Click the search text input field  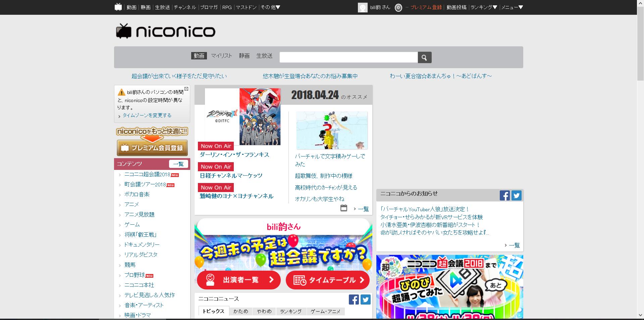pyautogui.click(x=348, y=57)
